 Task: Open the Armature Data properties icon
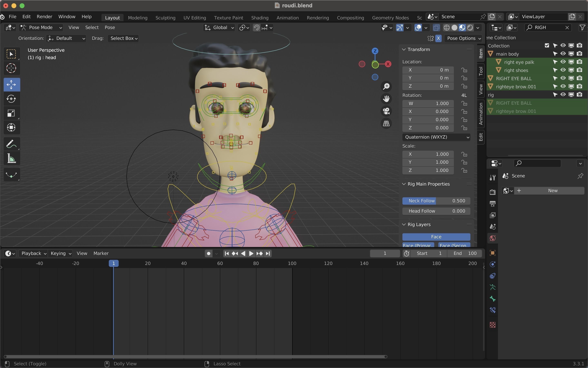(492, 287)
